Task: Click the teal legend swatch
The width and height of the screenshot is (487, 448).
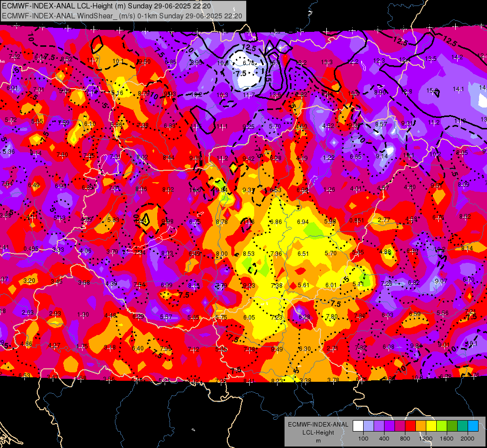Action: coord(462,426)
